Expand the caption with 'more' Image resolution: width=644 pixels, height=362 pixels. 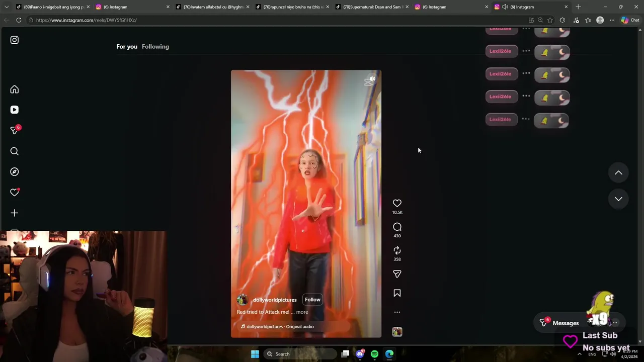(x=302, y=312)
